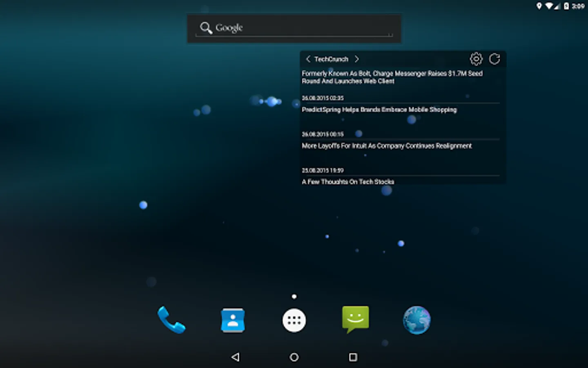Open PredictSpring mobile shopping article
This screenshot has width=588, height=368.
click(379, 110)
